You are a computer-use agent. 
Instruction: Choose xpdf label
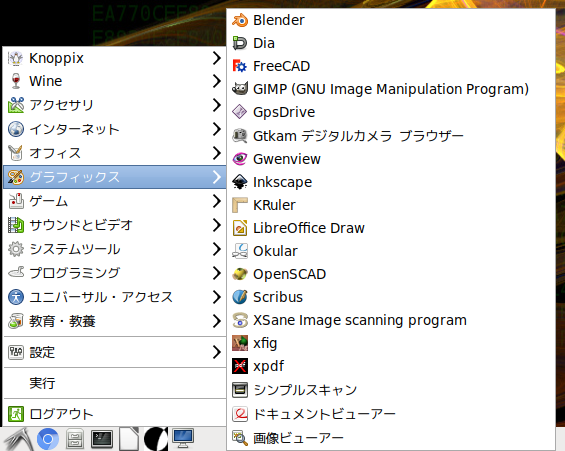coord(268,366)
